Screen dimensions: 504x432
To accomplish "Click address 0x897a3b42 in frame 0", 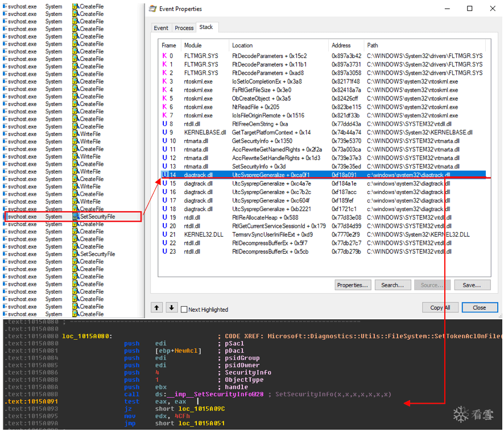I will [346, 56].
